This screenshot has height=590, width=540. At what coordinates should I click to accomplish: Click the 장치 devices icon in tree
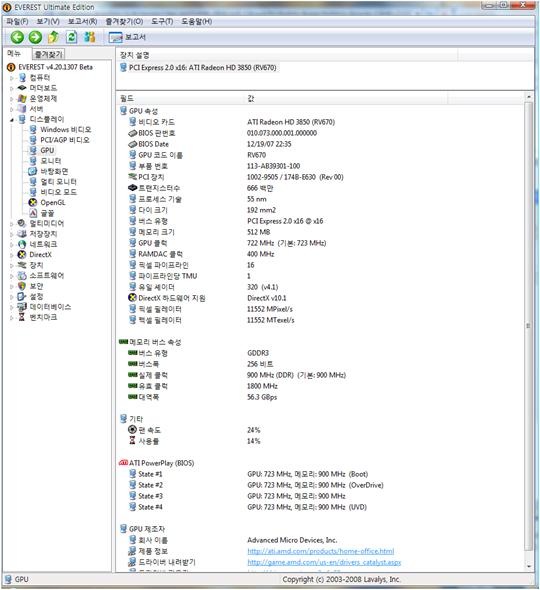pos(22,265)
